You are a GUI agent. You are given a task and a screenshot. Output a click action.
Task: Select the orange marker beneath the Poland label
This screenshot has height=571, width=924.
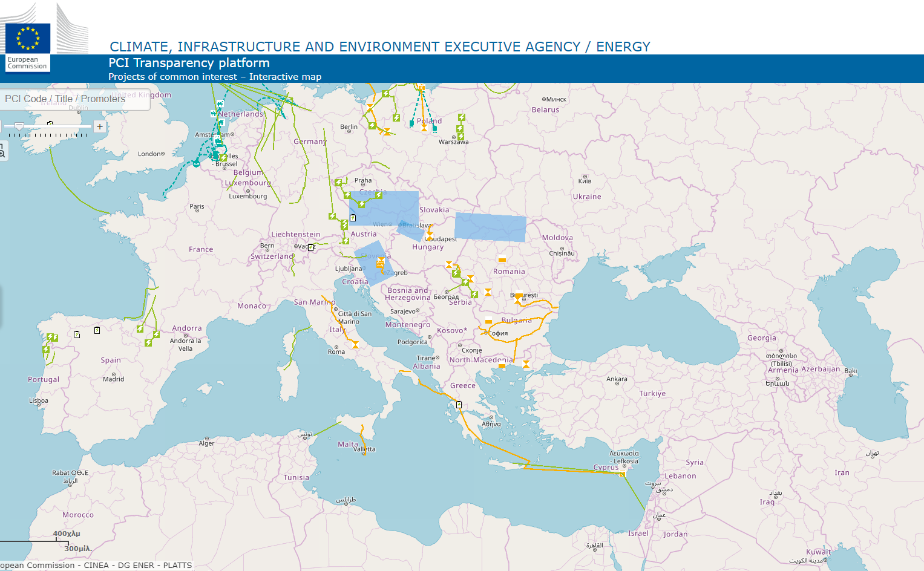coord(424,128)
